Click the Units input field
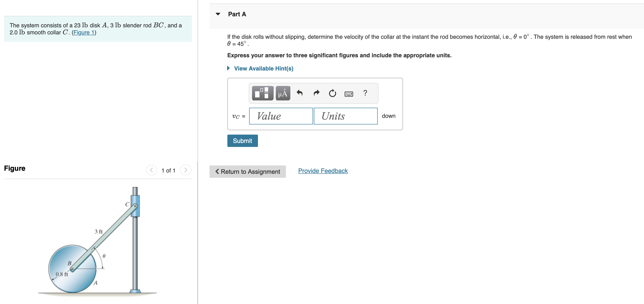 click(346, 116)
